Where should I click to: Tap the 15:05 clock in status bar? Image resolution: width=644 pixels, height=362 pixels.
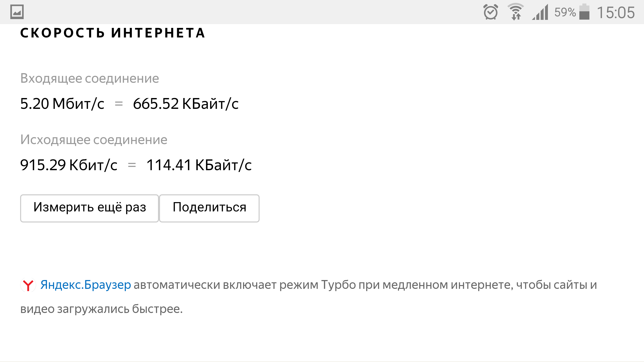(x=616, y=12)
